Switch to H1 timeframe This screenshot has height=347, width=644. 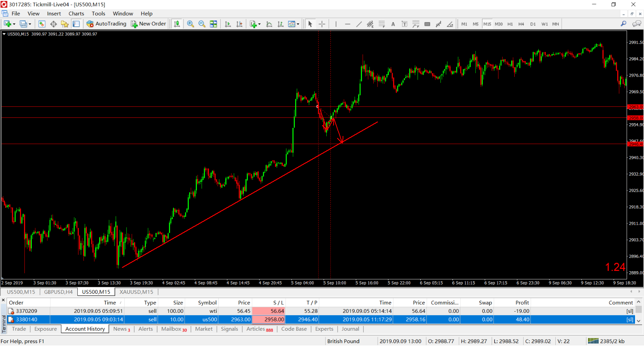pos(510,24)
